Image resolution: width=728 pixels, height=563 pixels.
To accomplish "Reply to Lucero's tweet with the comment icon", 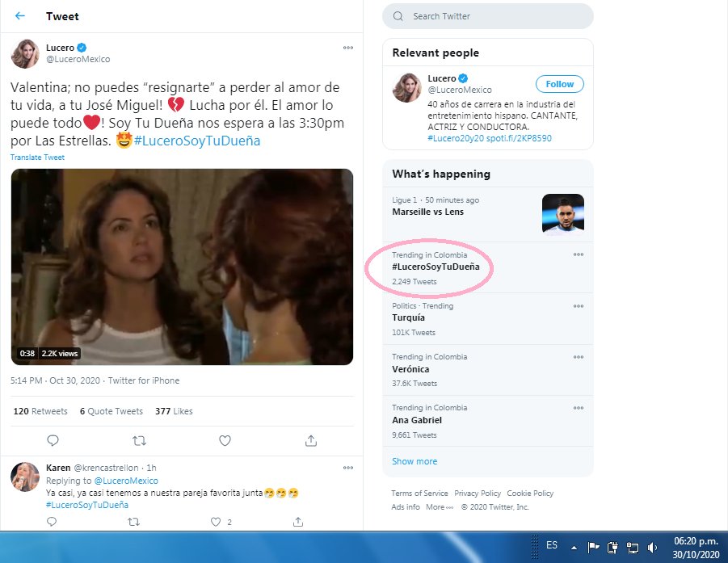I will [x=53, y=440].
